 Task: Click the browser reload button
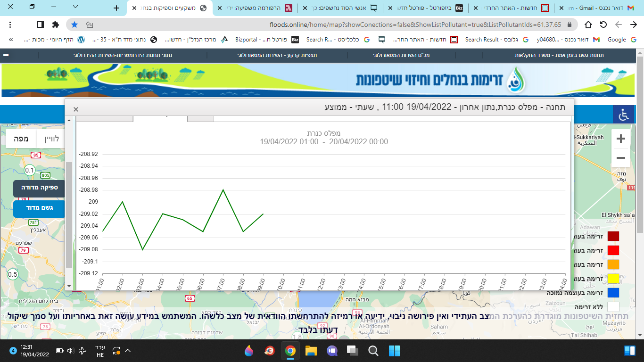(603, 25)
